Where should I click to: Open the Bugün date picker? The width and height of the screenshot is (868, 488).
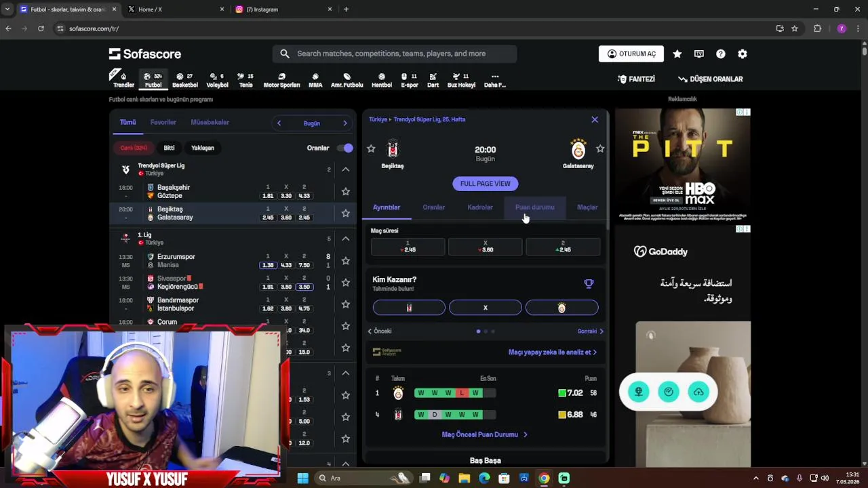(312, 123)
